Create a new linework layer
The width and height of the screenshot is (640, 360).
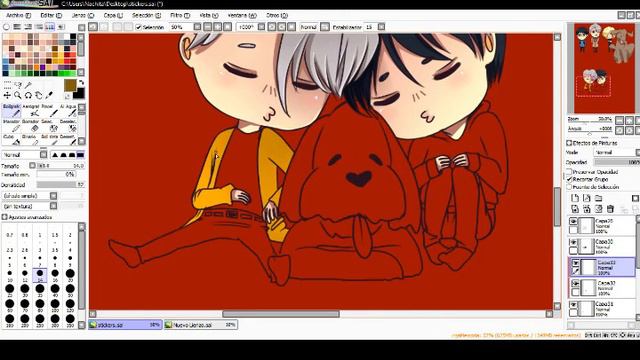587,198
